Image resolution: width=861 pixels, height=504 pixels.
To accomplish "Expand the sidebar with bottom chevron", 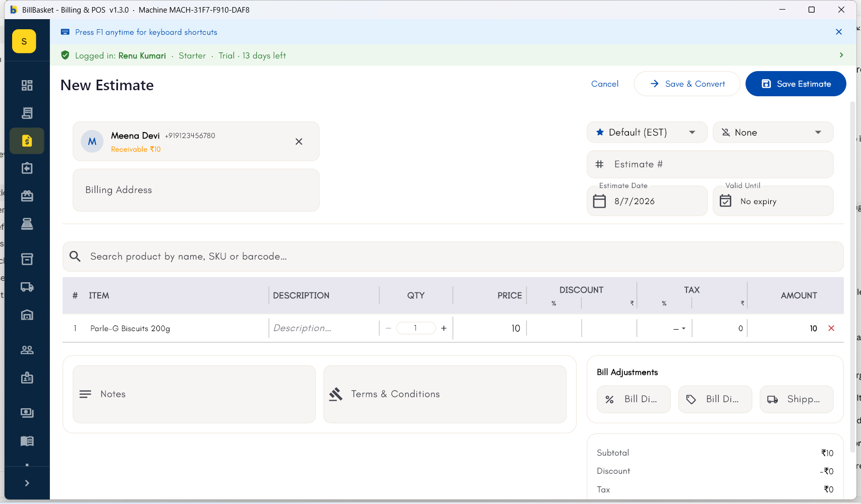I will (x=27, y=483).
